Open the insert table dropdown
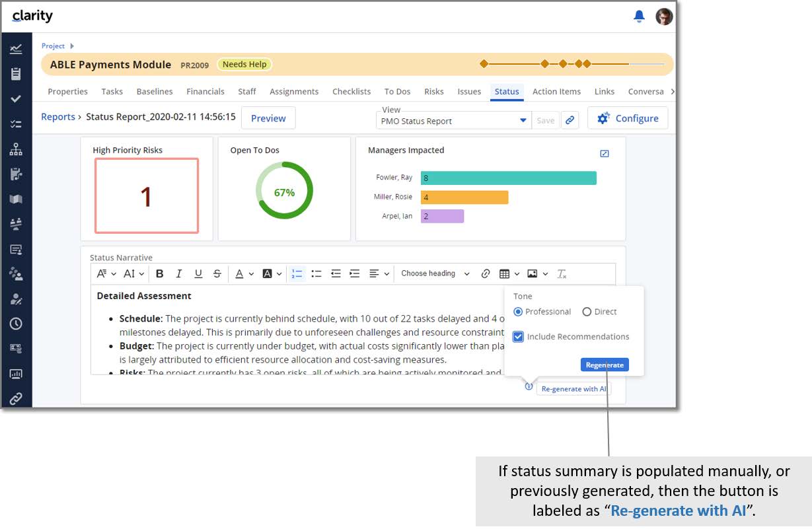Image resolution: width=812 pixels, height=531 pixels. (x=509, y=273)
